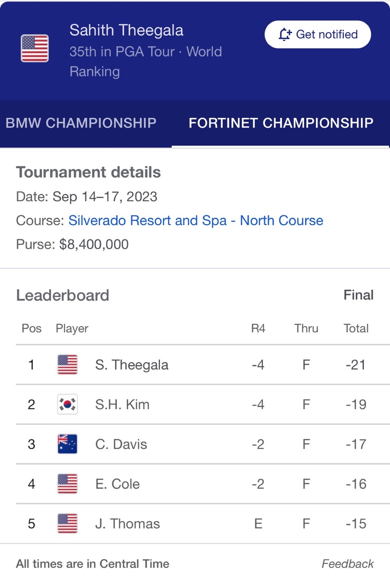The width and height of the screenshot is (390, 588).
Task: Select the Fortinet Championship tab
Action: pyautogui.click(x=281, y=123)
